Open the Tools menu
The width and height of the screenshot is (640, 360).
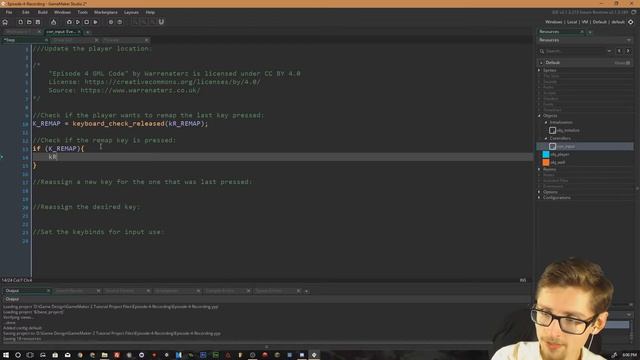click(x=82, y=12)
